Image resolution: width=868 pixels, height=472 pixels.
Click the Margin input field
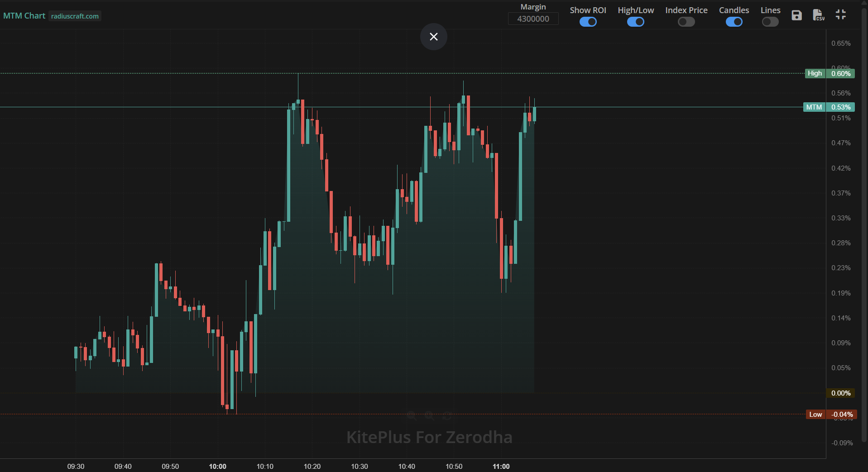tap(533, 19)
